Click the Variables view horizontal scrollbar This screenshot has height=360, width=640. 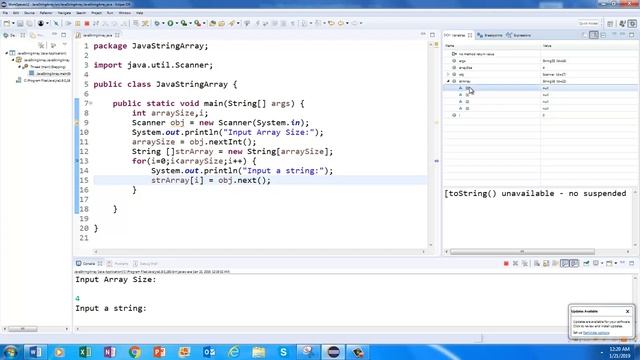coord(522,251)
